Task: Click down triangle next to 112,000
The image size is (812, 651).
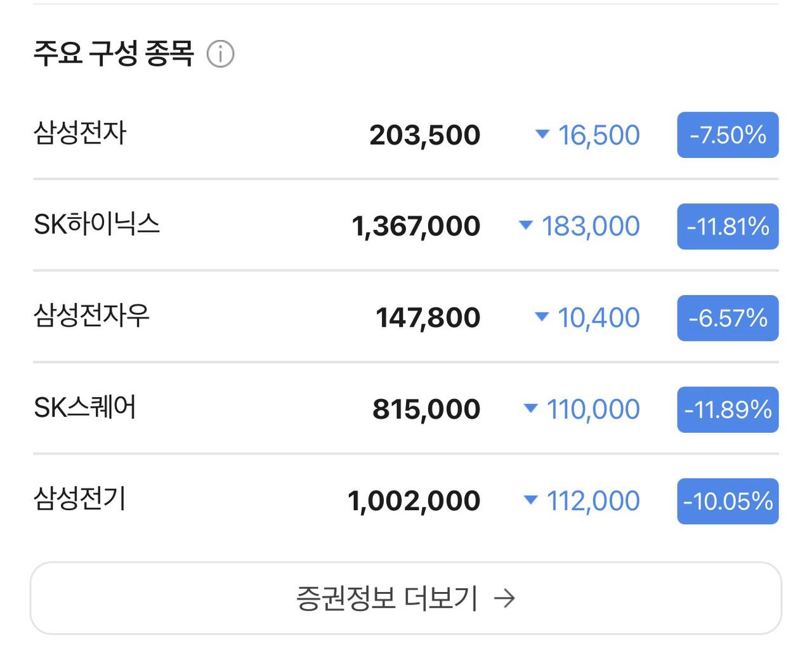Action: coord(530,500)
